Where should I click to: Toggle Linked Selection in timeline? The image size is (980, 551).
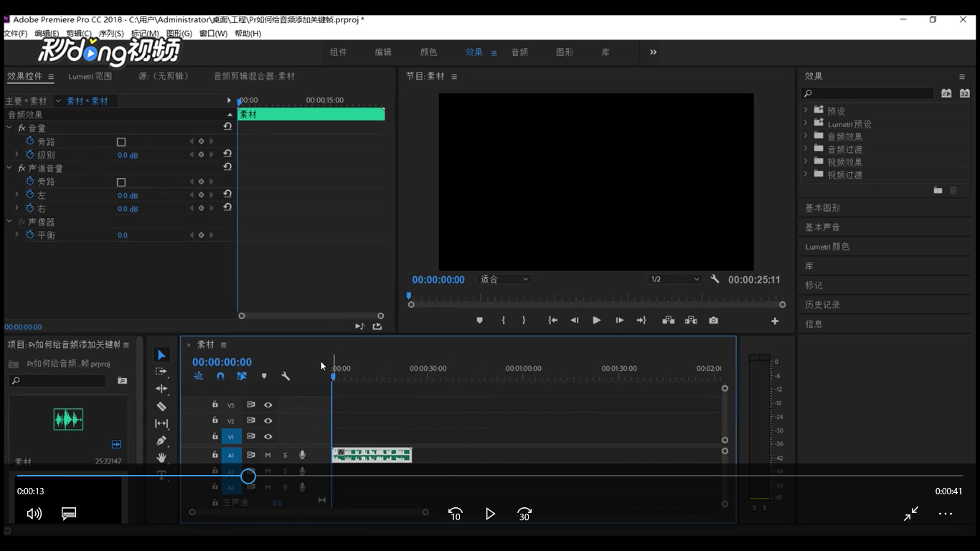tap(242, 376)
